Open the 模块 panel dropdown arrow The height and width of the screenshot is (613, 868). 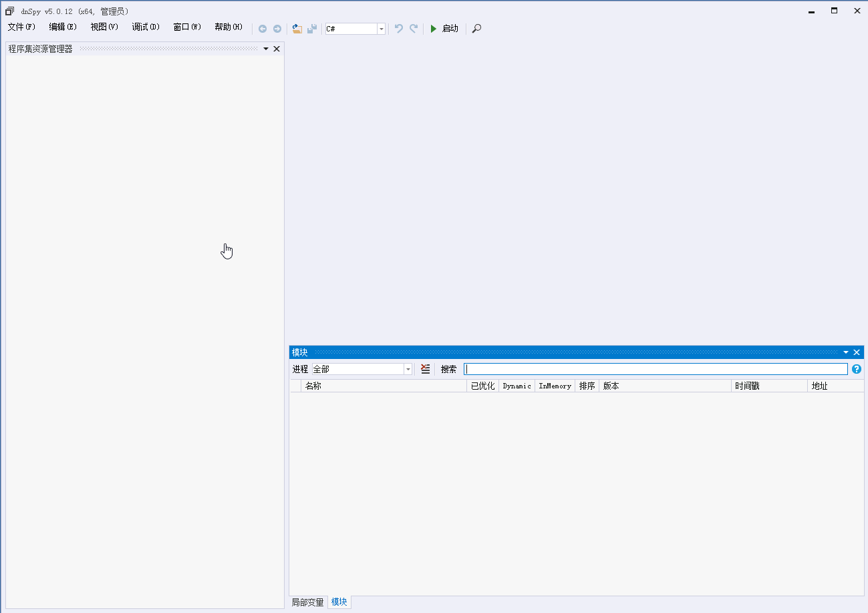click(845, 352)
